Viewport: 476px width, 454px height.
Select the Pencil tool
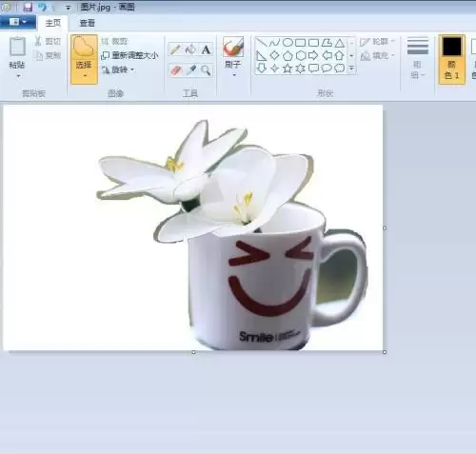(175, 49)
